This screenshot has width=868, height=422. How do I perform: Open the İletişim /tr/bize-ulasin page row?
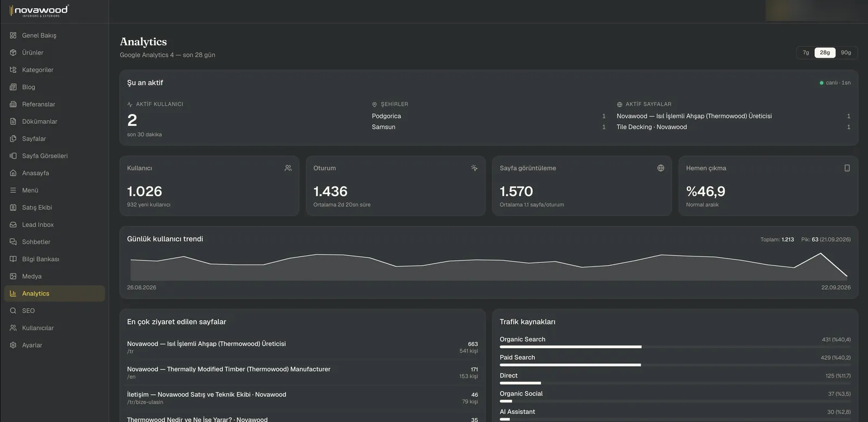point(302,398)
